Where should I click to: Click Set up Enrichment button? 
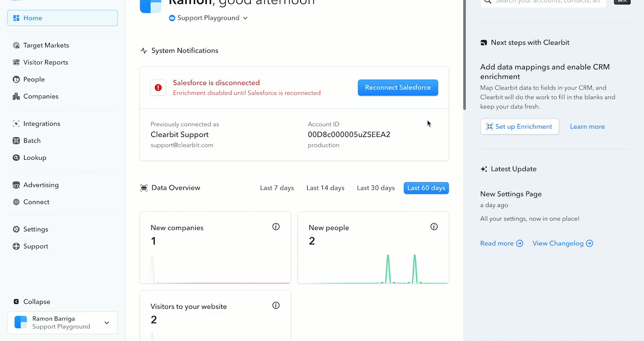pos(519,127)
